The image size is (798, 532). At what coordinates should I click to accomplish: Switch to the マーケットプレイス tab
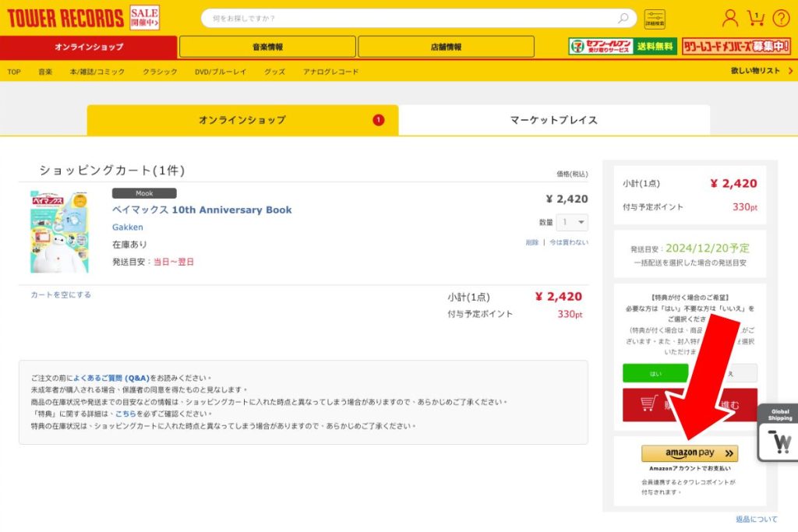click(553, 120)
